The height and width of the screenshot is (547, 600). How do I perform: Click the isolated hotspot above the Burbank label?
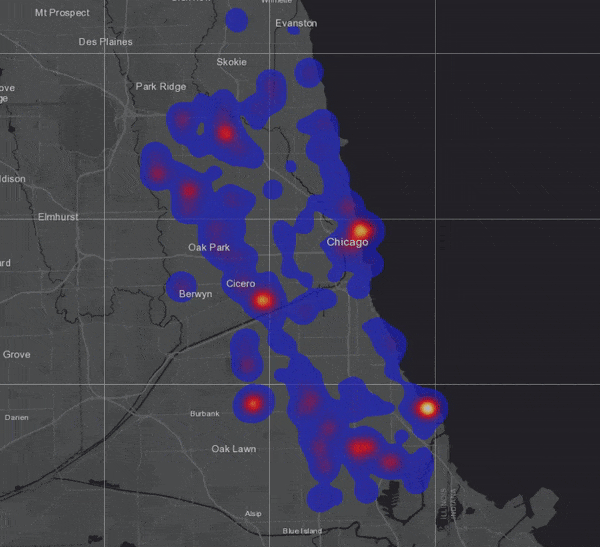tap(253, 403)
